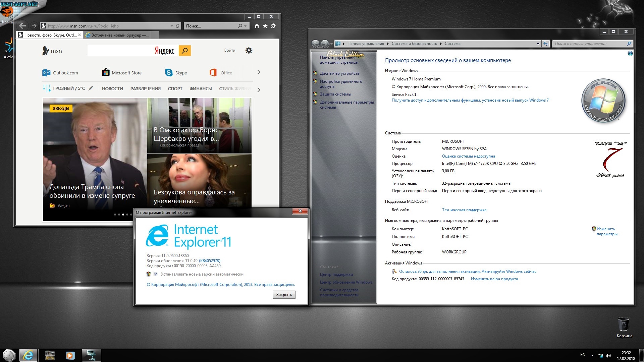Open the IE Favorites star
Image resolution: width=644 pixels, height=362 pixels.
tap(265, 26)
